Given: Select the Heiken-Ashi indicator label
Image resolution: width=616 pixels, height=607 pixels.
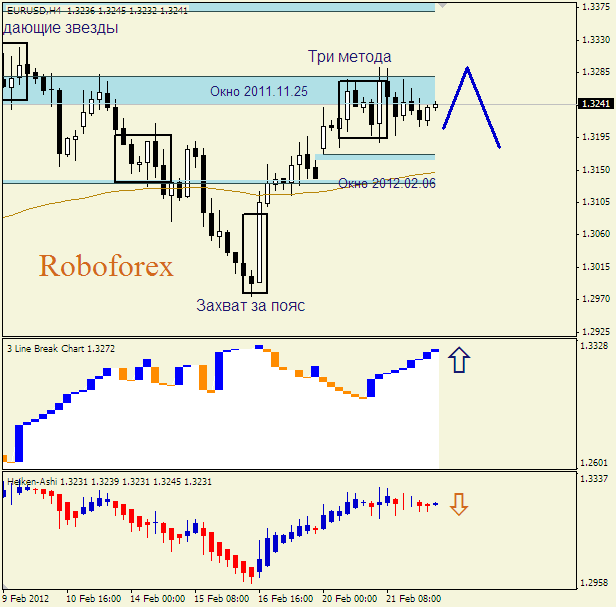Looking at the screenshot, I should click(32, 482).
